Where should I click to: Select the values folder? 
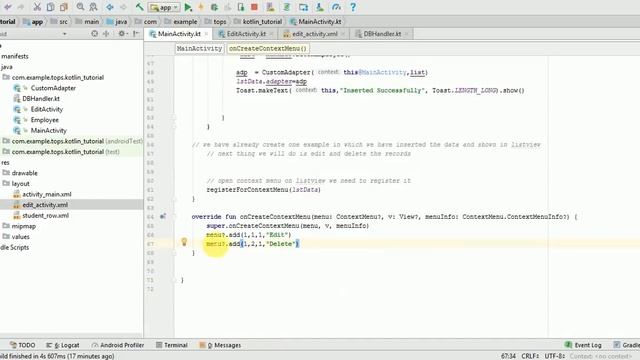click(x=16, y=237)
